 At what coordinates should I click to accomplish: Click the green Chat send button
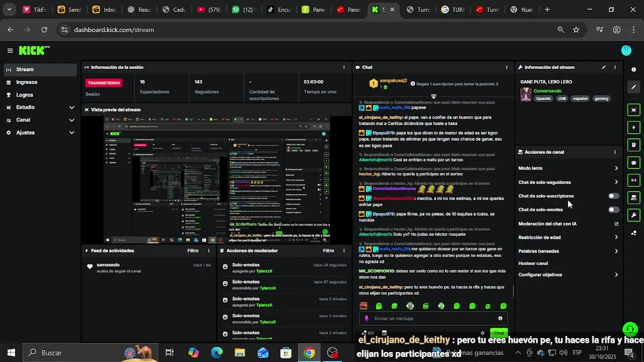click(x=499, y=333)
